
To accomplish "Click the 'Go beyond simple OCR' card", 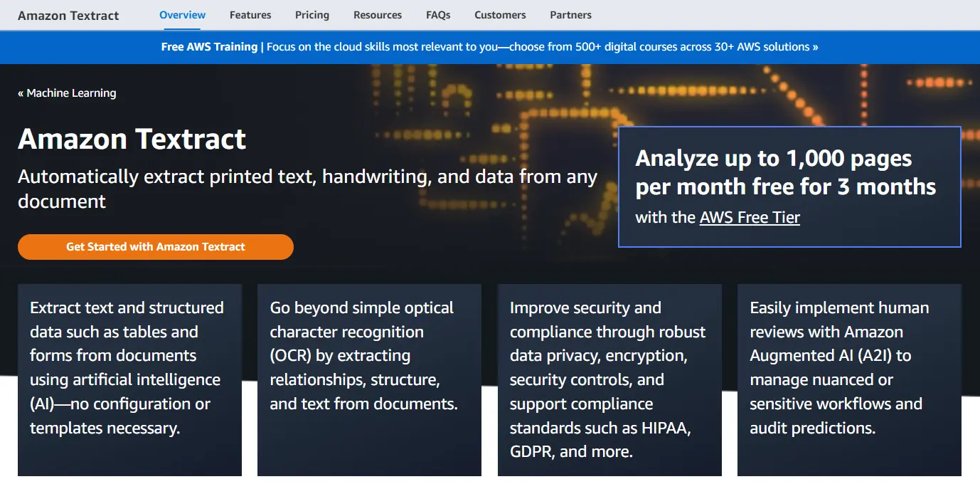I will (369, 379).
